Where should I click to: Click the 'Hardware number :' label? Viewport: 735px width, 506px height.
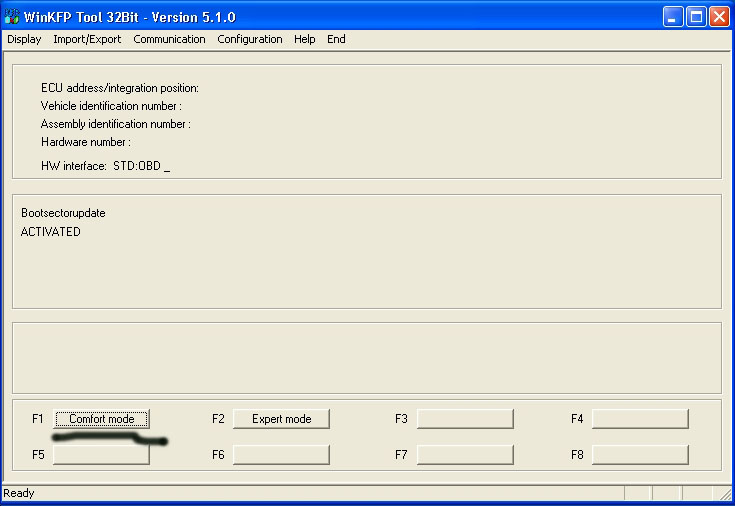pos(86,142)
